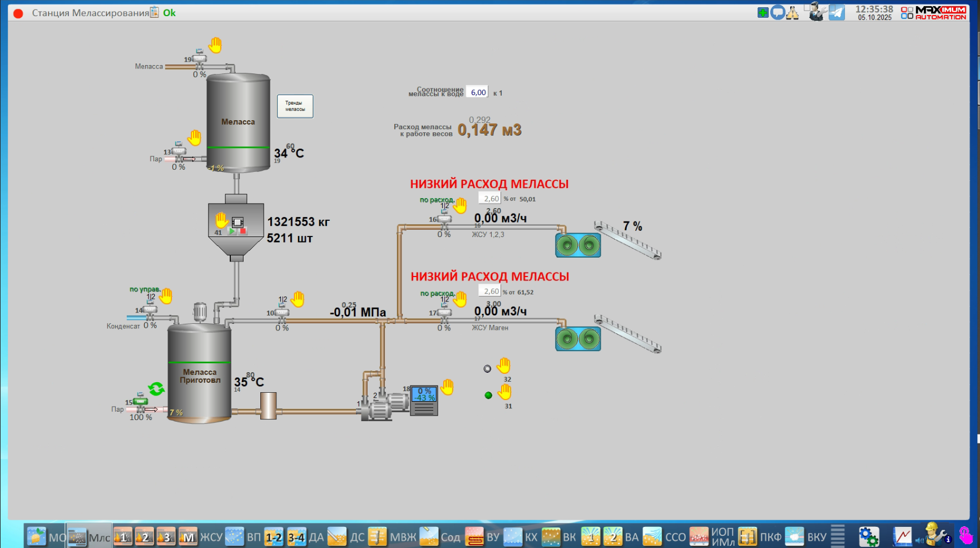
Task: Click ЖСУ Маген flow setpoint field 2,60
Action: [x=491, y=291]
